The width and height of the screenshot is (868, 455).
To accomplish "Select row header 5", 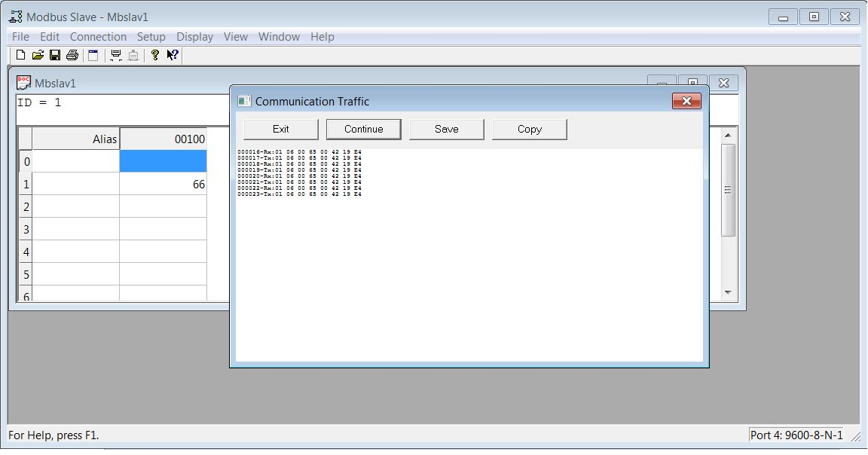I will click(x=26, y=274).
